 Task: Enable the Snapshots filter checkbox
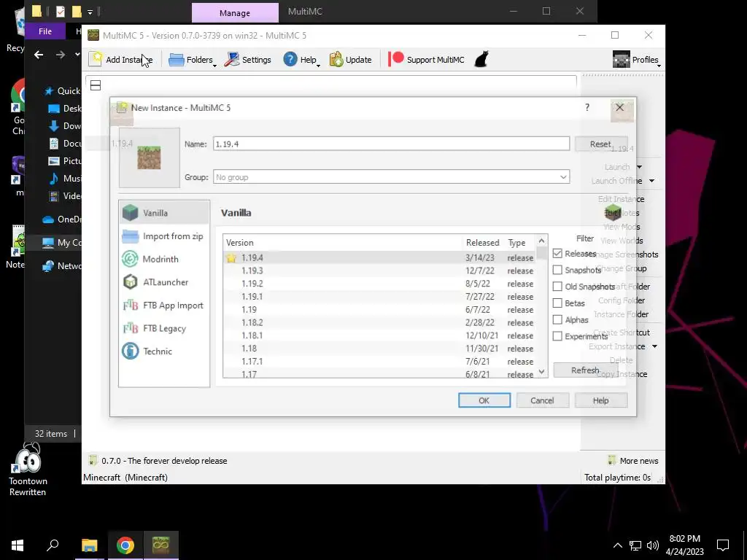(557, 270)
